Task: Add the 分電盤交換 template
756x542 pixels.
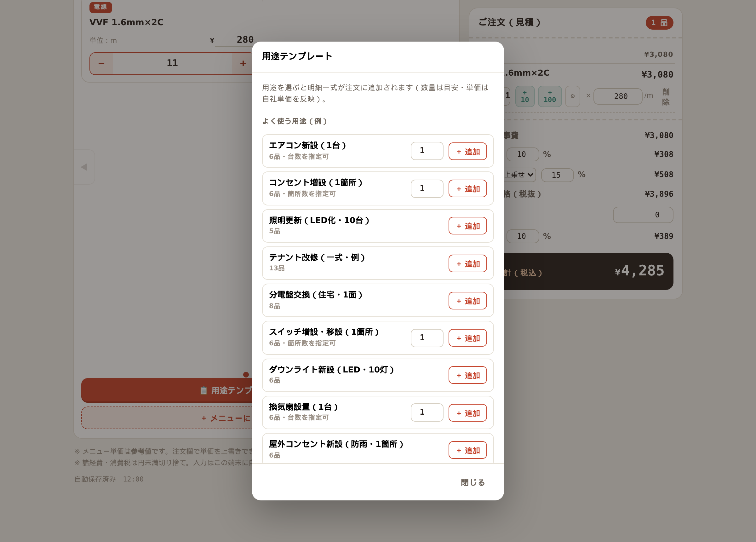Action: click(x=467, y=301)
